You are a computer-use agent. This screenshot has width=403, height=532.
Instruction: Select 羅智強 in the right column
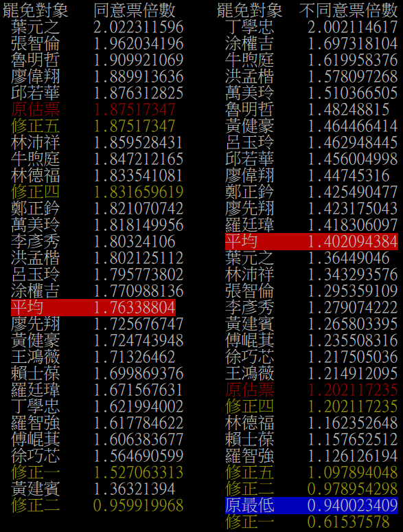click(249, 456)
